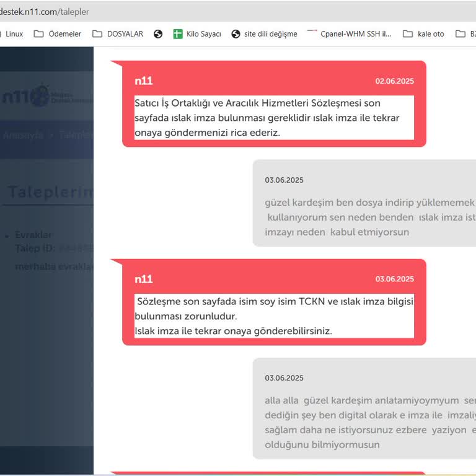Select the Evraklar request item
The width and height of the screenshot is (476, 476).
(33, 235)
